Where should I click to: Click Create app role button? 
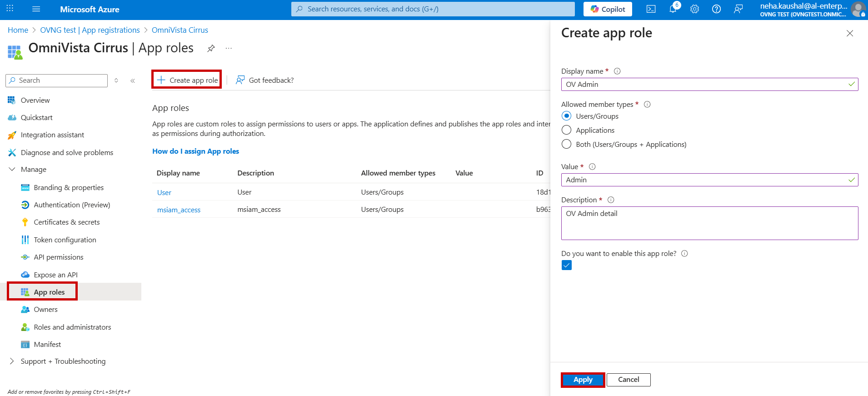(187, 80)
